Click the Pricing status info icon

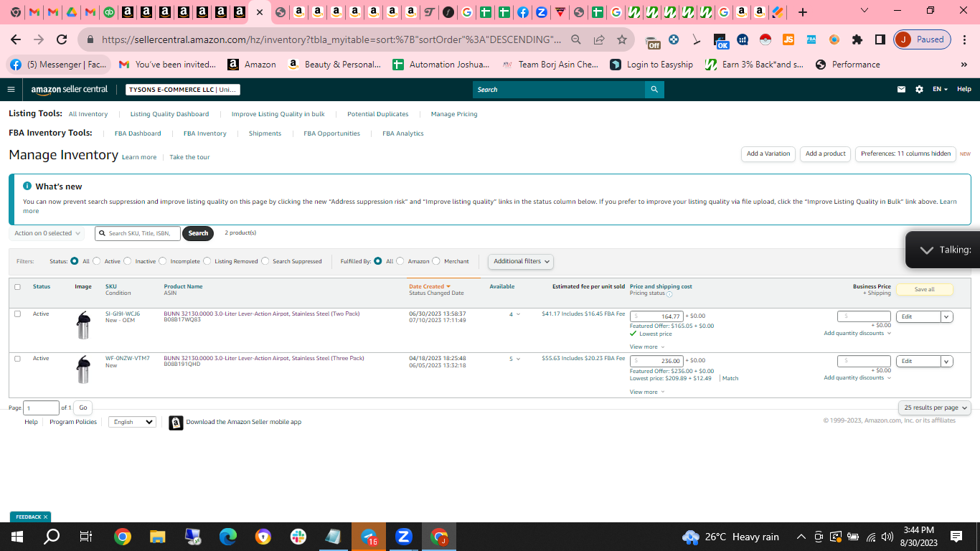(x=669, y=294)
